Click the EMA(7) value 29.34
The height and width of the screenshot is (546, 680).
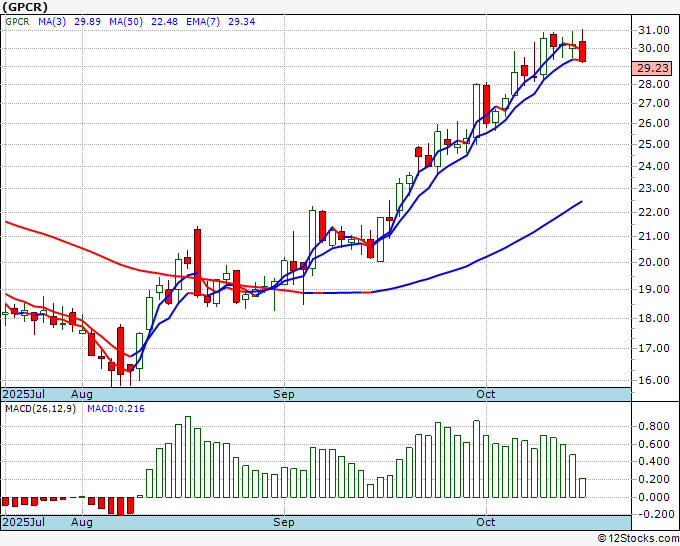[x=242, y=22]
